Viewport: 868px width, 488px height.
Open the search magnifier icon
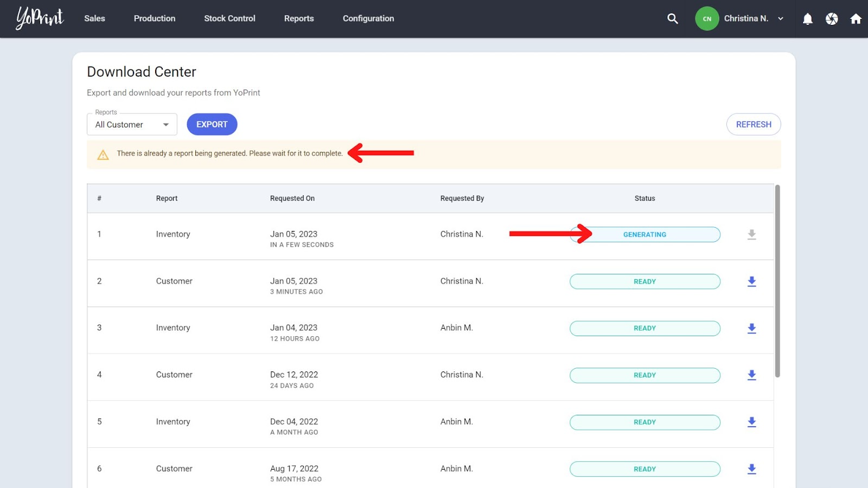click(673, 18)
